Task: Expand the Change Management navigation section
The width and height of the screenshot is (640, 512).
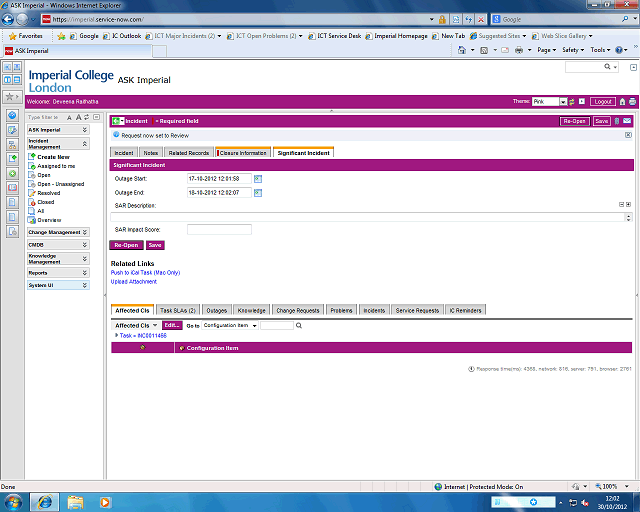Action: (84, 232)
